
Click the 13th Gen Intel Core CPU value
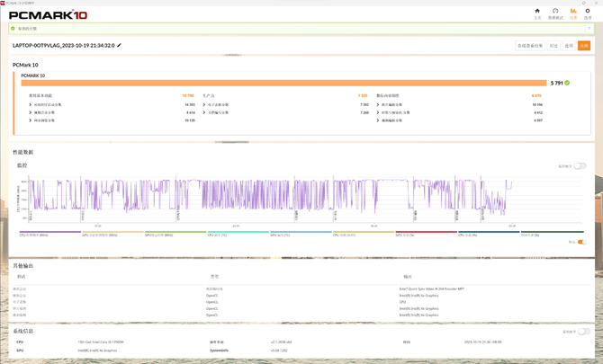[101, 342]
